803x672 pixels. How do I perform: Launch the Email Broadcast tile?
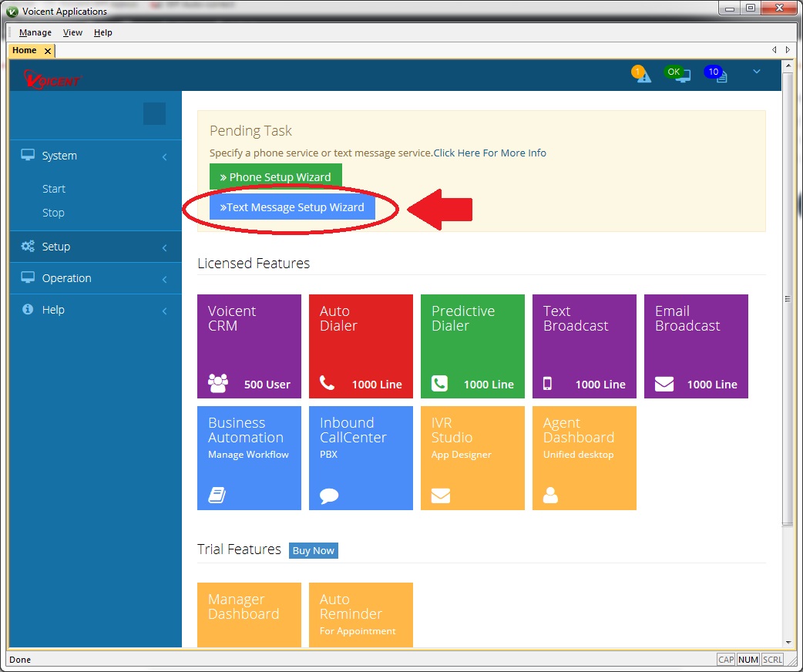pyautogui.click(x=696, y=346)
